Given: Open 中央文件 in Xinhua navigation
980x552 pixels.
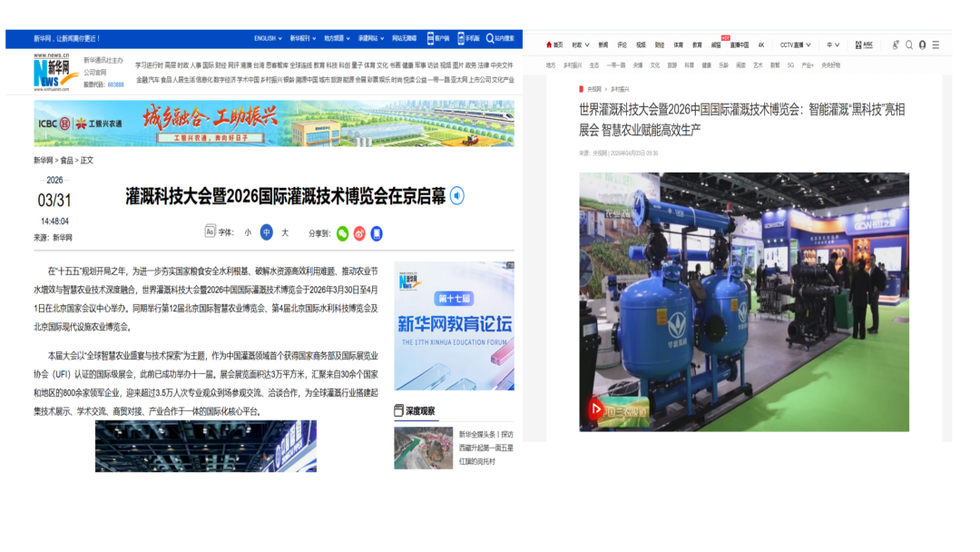Looking at the screenshot, I should coord(502,65).
